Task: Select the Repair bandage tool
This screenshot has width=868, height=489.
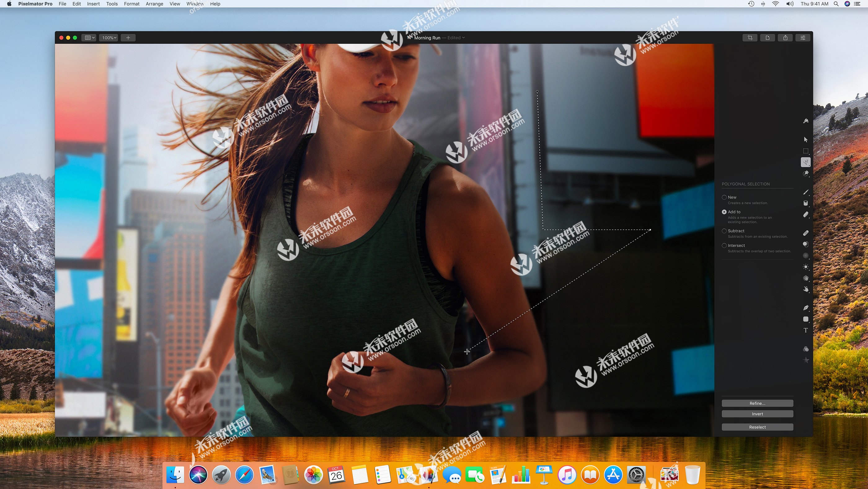Action: pyautogui.click(x=805, y=233)
